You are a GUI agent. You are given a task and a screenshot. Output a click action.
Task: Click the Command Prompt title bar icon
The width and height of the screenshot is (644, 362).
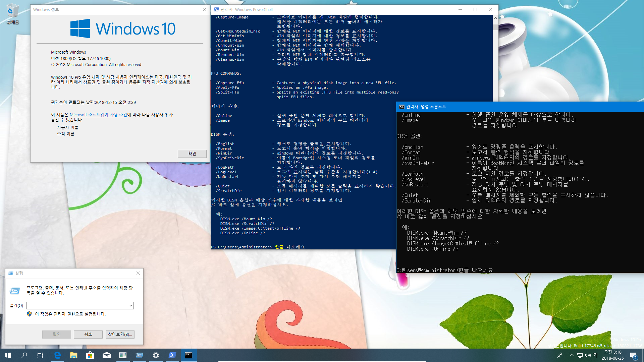click(x=401, y=107)
